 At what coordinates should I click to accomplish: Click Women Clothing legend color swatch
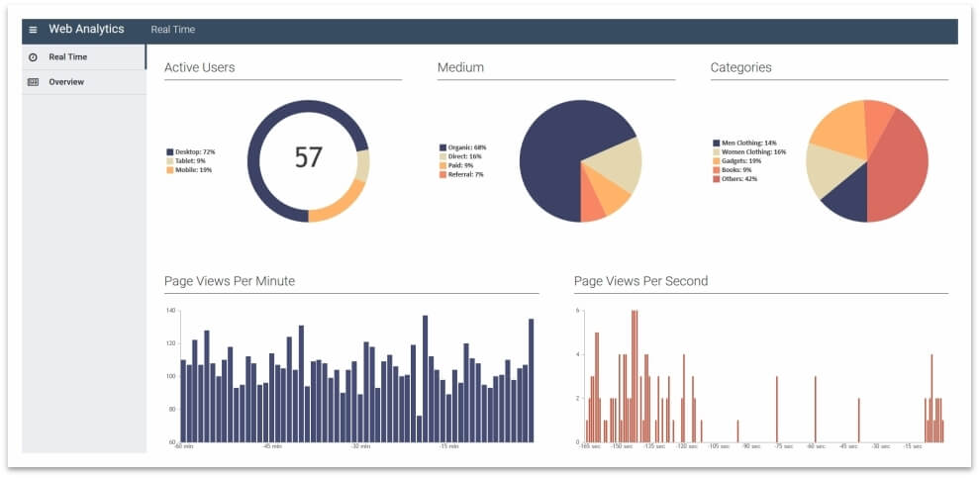[717, 151]
